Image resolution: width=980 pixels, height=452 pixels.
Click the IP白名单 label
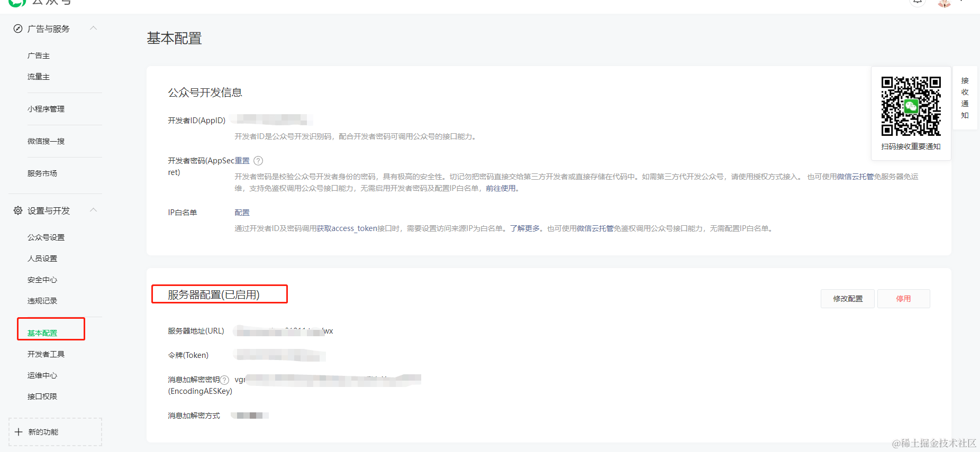point(183,213)
